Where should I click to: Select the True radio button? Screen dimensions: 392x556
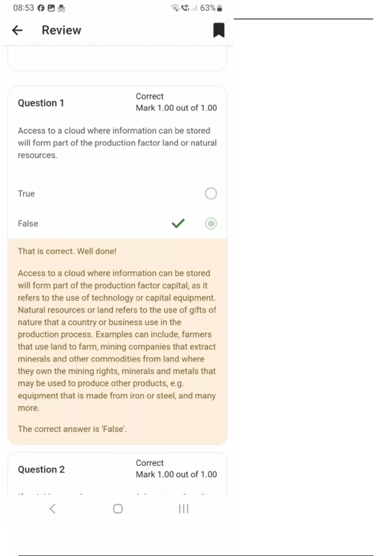click(x=211, y=193)
